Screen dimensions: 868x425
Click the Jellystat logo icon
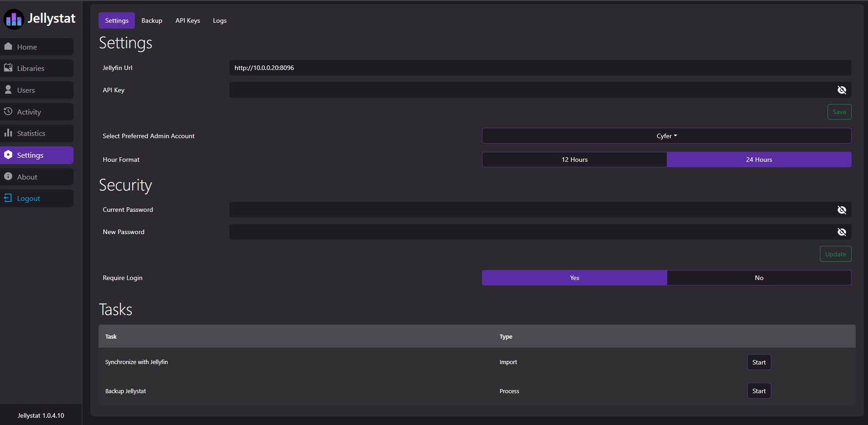click(x=14, y=19)
